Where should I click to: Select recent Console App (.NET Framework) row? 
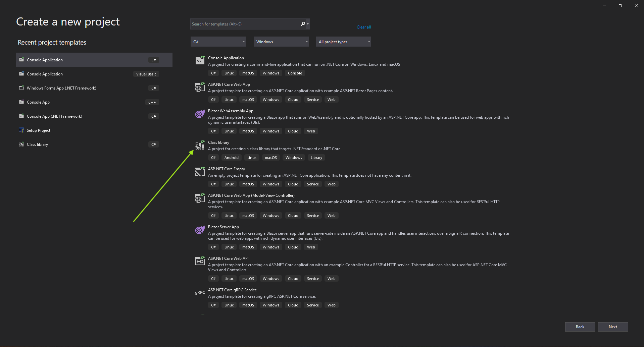tap(94, 116)
